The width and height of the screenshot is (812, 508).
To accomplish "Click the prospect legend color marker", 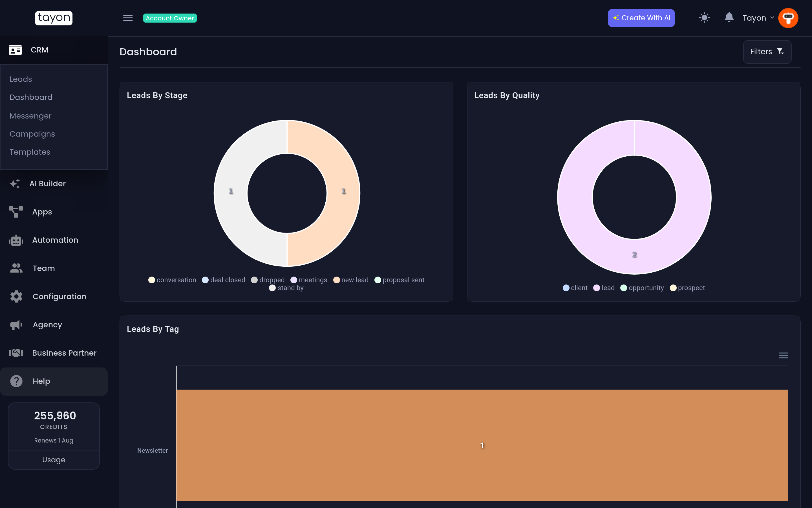I will [673, 288].
